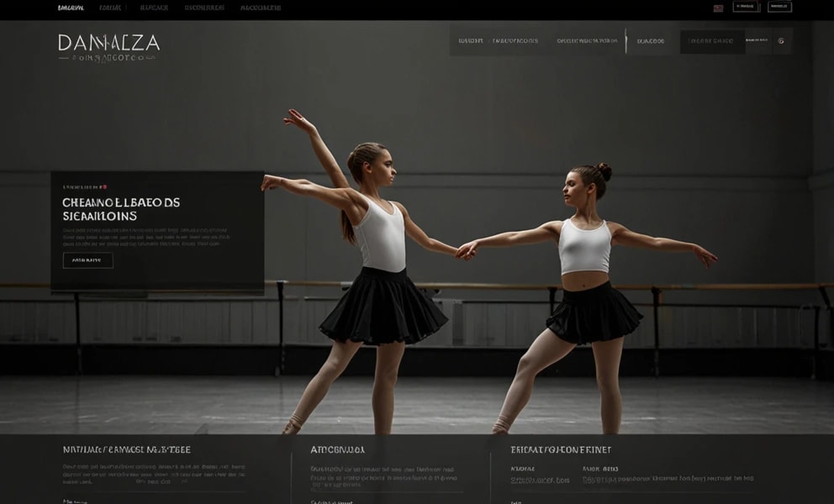This screenshot has width=834, height=504.
Task: Select the rightmost top utility menu item
Action: pyautogui.click(x=261, y=6)
